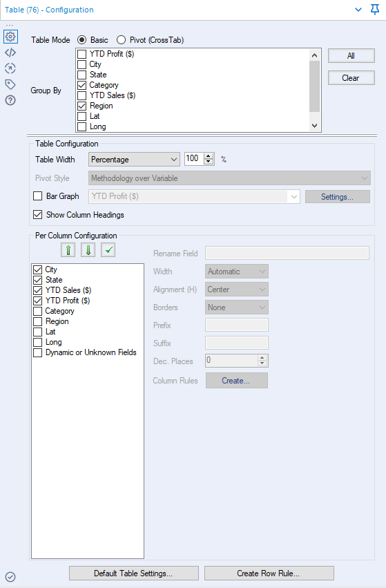This screenshot has height=588, width=386.
Task: Pin the Configuration window
Action: tap(375, 10)
